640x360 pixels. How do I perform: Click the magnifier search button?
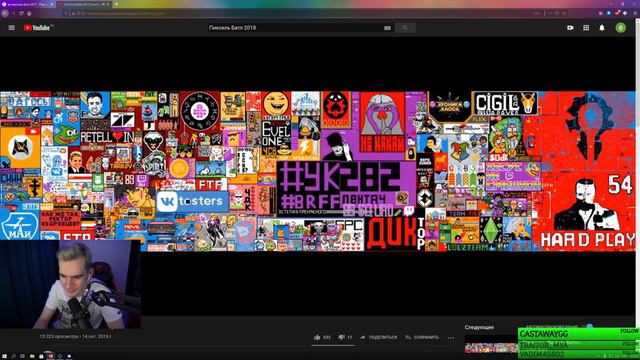click(x=405, y=28)
